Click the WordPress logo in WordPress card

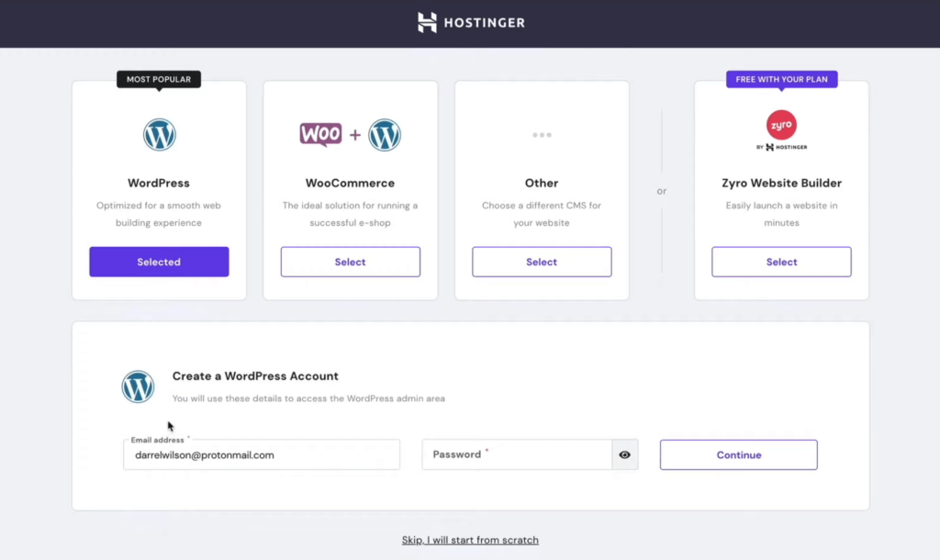[159, 134]
